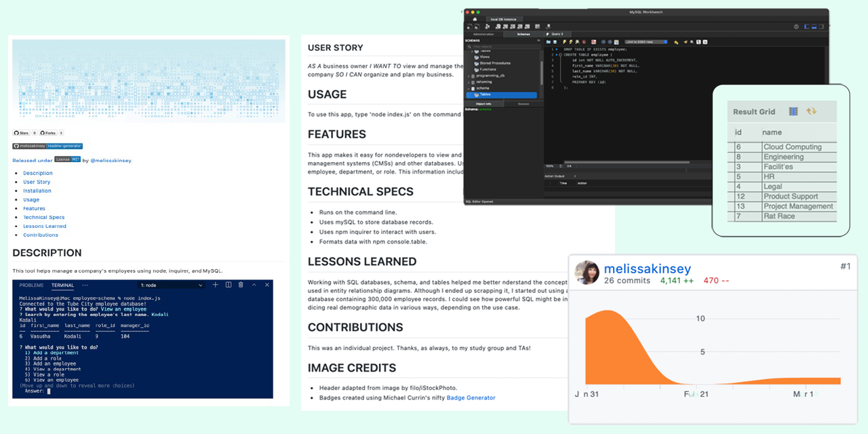Click the License MIT badge

[x=68, y=159]
